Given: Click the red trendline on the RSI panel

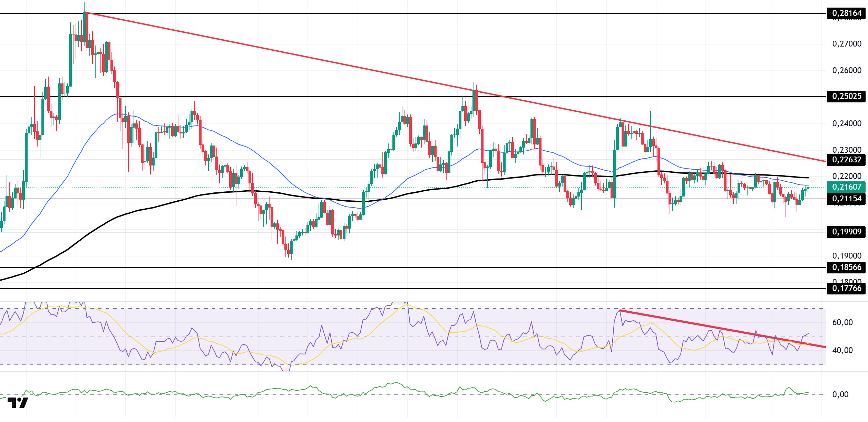Looking at the screenshot, I should pos(723,329).
